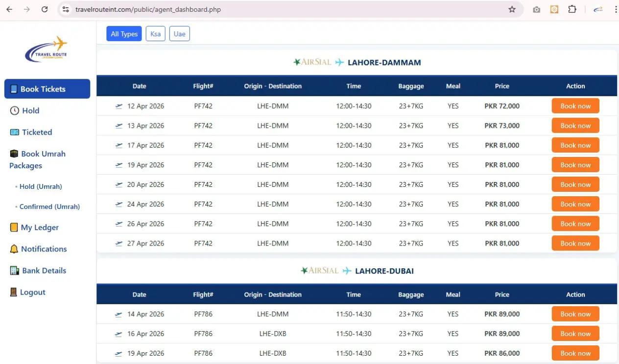619x364 pixels.
Task: Book now for 26 Apr 2026 flight
Action: 575,224
